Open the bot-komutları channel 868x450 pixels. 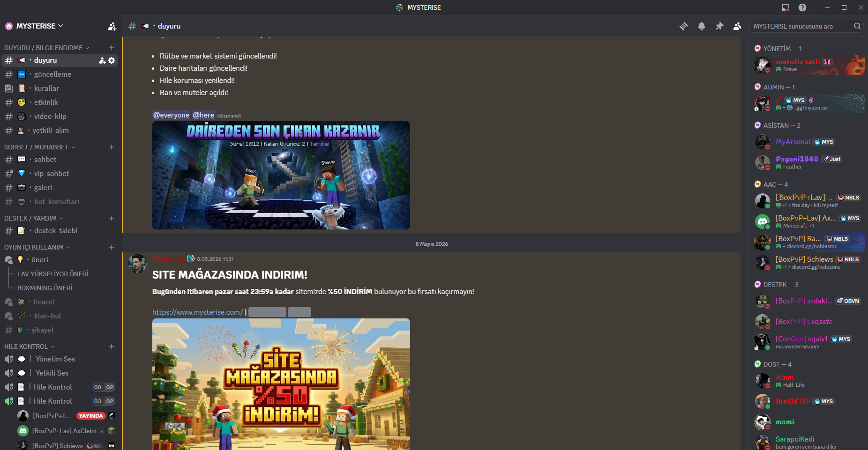pos(61,202)
